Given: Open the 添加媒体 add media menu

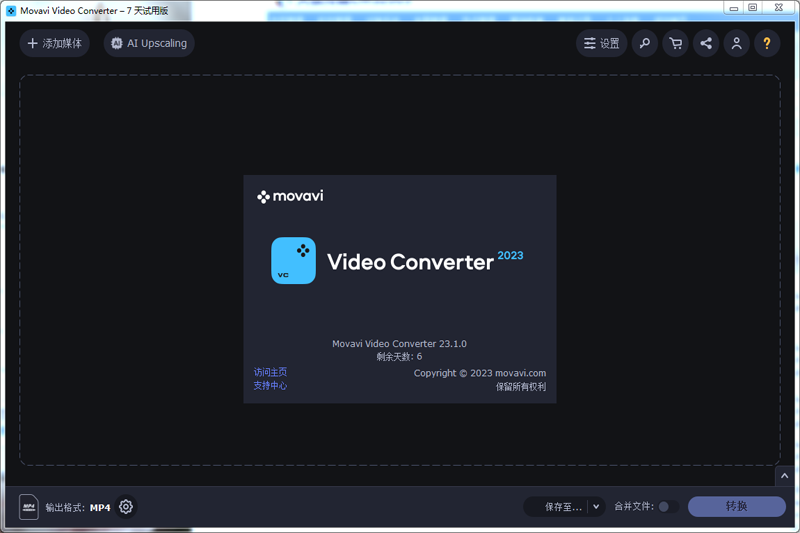Looking at the screenshot, I should click(55, 43).
